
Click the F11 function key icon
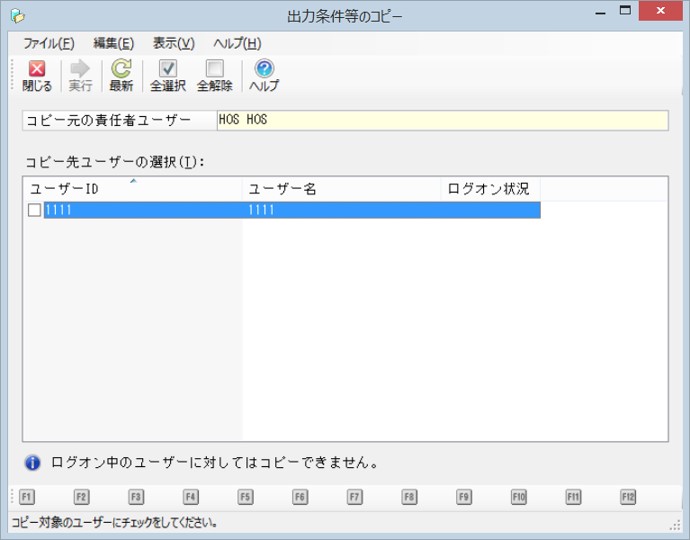pos(573,497)
